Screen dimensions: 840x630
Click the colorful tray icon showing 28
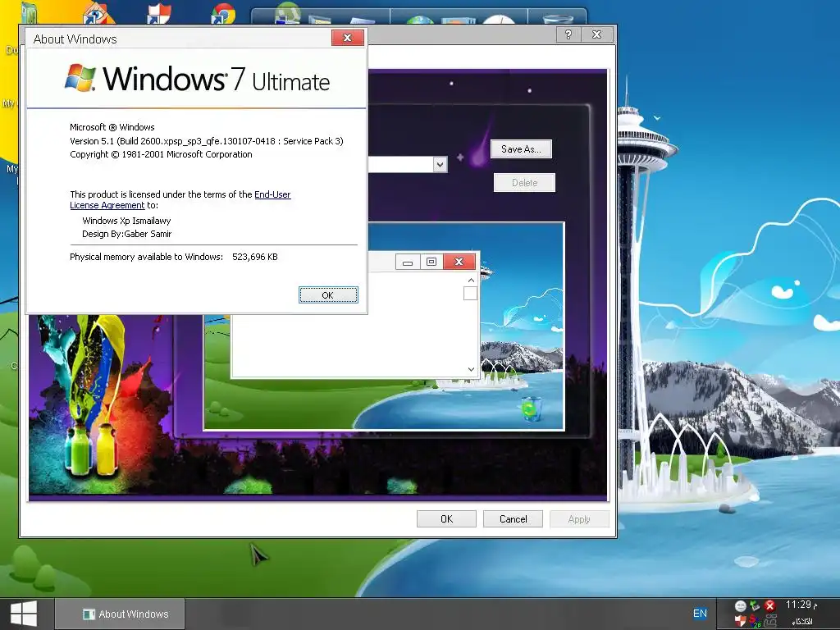pos(755,621)
